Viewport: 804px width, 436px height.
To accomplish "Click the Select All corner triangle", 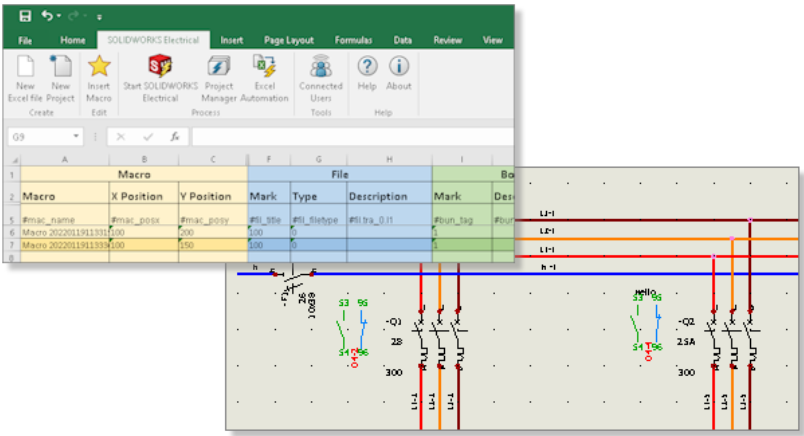I will tap(13, 160).
